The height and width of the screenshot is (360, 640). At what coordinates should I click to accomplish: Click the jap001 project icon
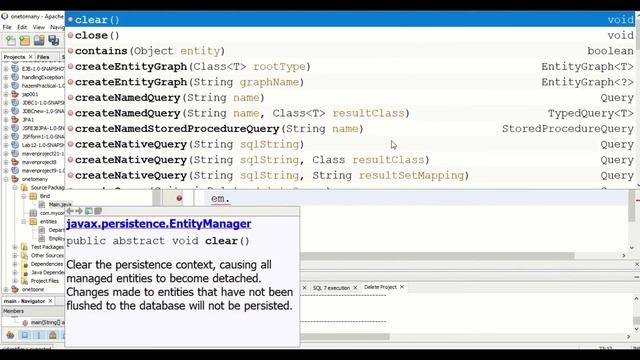point(15,94)
